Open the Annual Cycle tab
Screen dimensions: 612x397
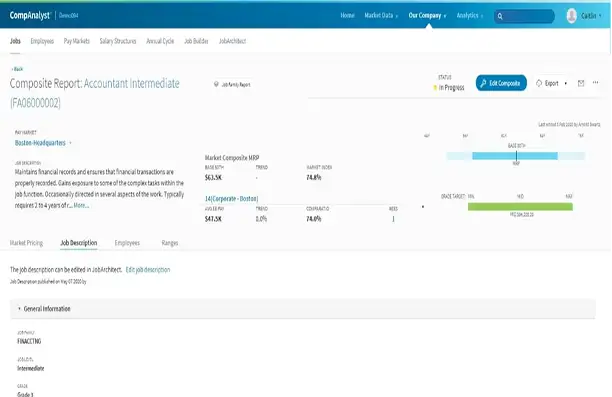point(160,41)
